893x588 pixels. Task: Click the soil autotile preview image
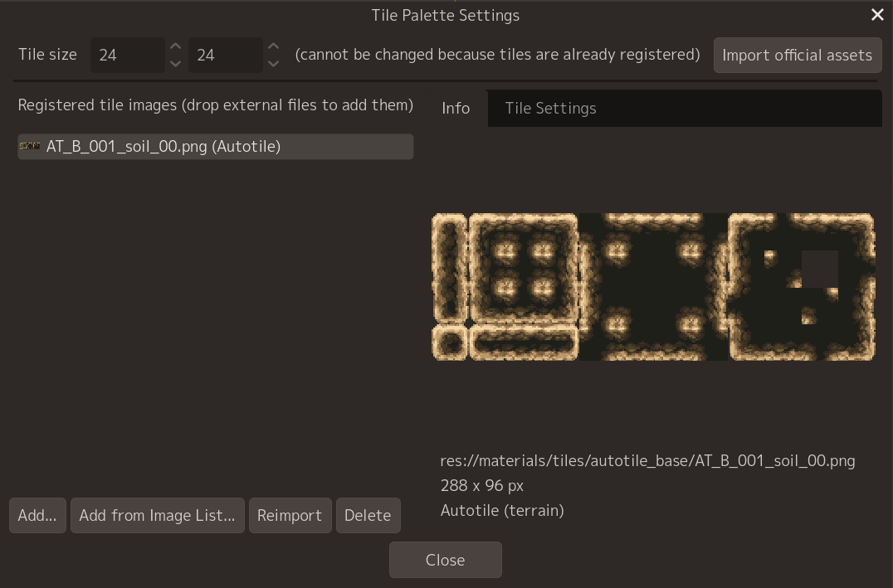[x=653, y=287]
